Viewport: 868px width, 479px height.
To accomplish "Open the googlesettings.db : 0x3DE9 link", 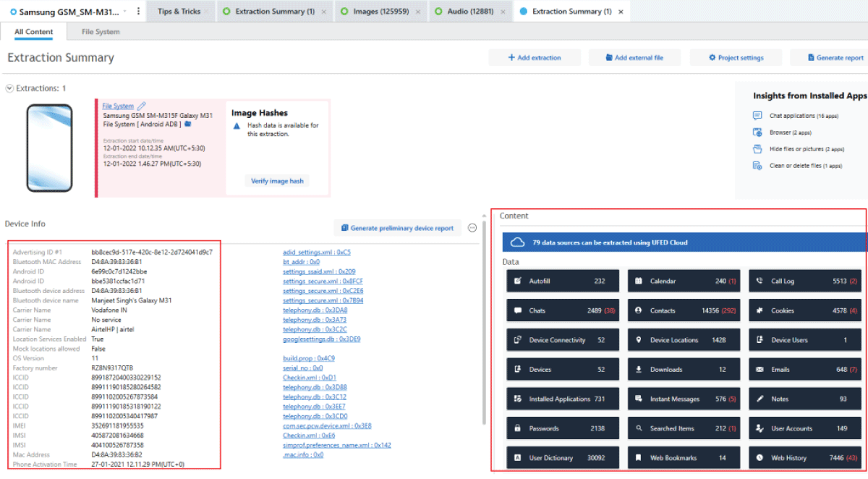I will [322, 339].
